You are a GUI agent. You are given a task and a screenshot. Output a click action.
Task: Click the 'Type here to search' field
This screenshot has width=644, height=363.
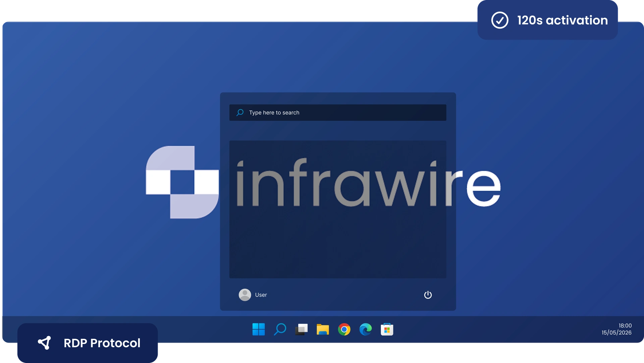pos(338,113)
